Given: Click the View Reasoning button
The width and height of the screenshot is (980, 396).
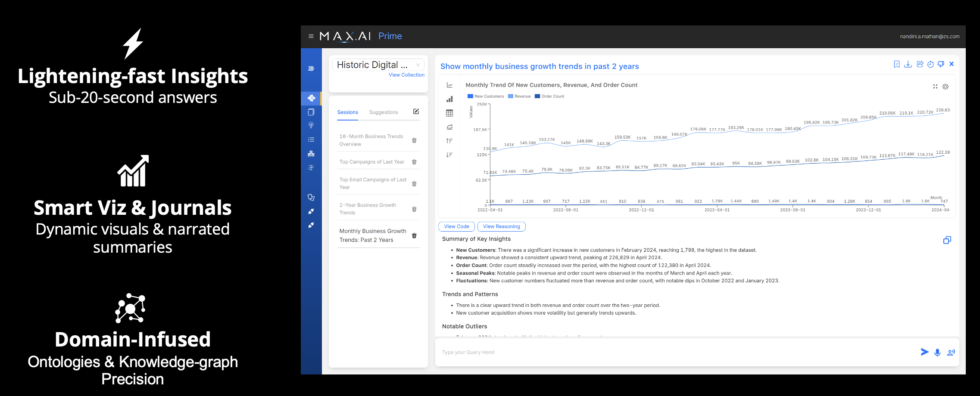Looking at the screenshot, I should point(501,226).
